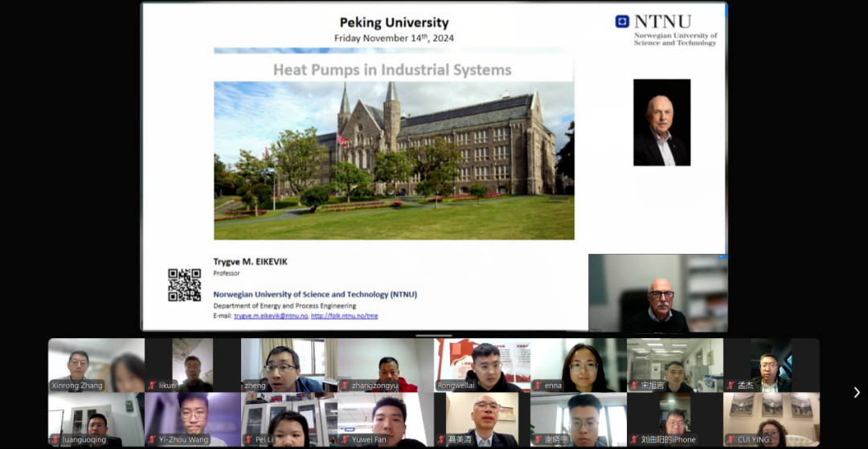This screenshot has height=449, width=868.
Task: Click the 'likun' name label
Action: coord(167,386)
